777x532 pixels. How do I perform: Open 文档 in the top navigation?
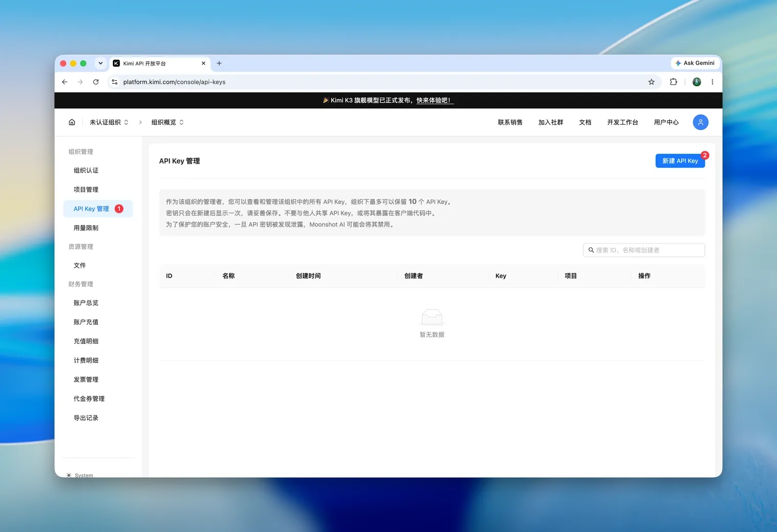(x=585, y=122)
